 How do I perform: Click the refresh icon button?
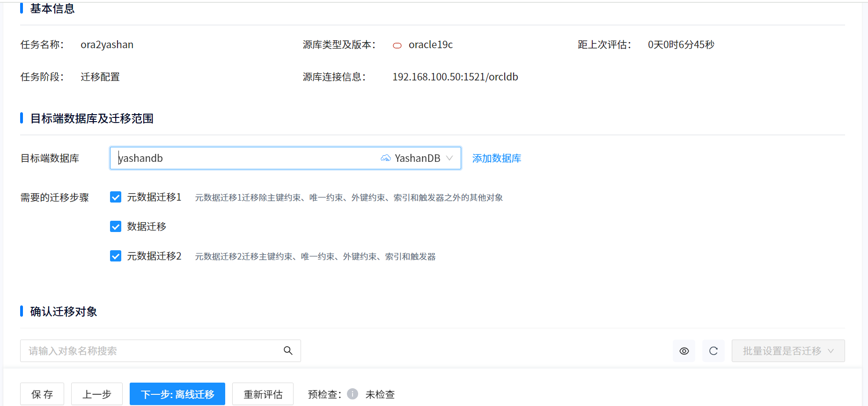714,351
